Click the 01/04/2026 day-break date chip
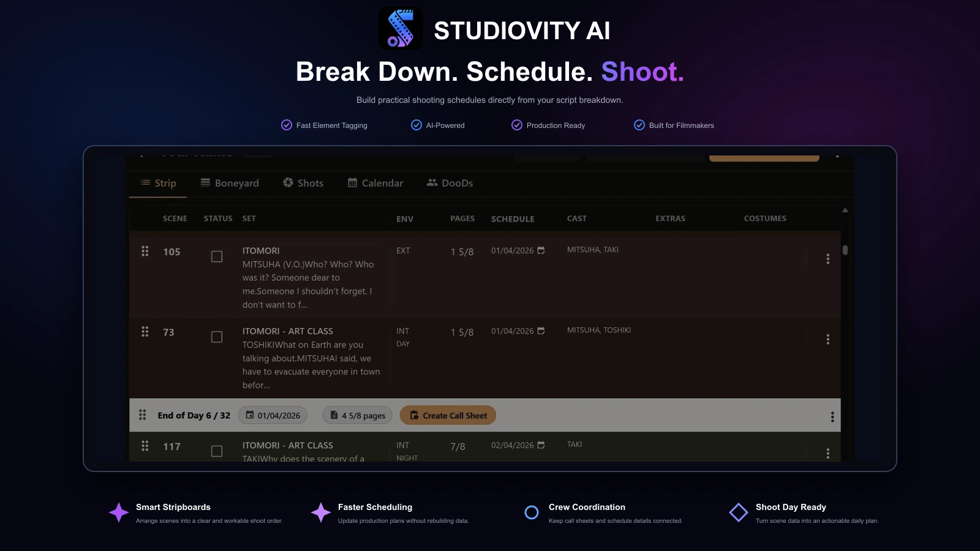This screenshot has height=551, width=980. (273, 415)
